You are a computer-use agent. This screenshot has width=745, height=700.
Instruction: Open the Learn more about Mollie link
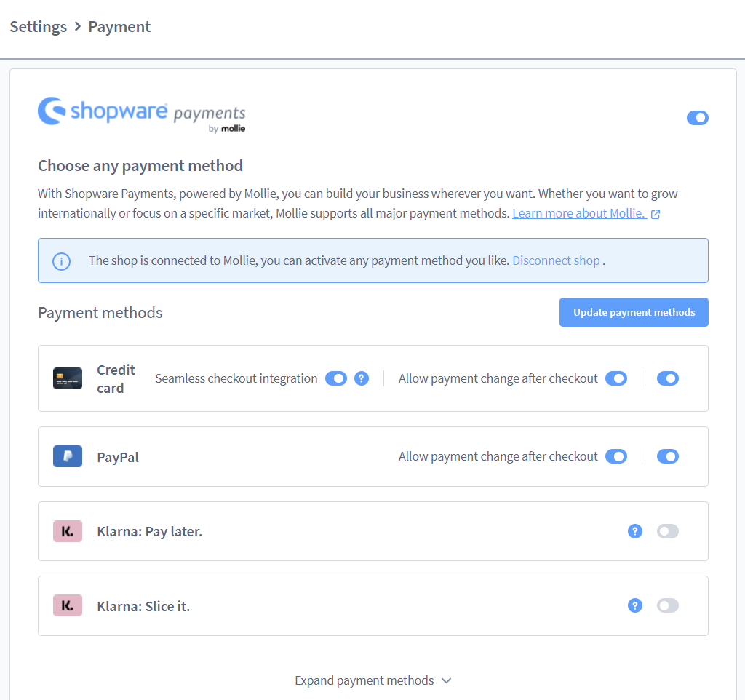click(x=578, y=213)
